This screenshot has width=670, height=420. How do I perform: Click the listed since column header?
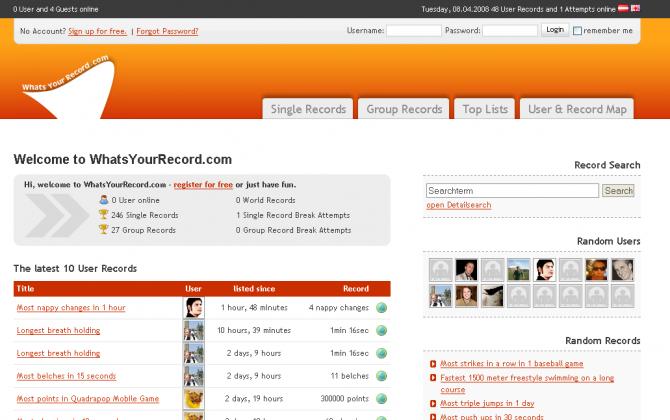[254, 289]
